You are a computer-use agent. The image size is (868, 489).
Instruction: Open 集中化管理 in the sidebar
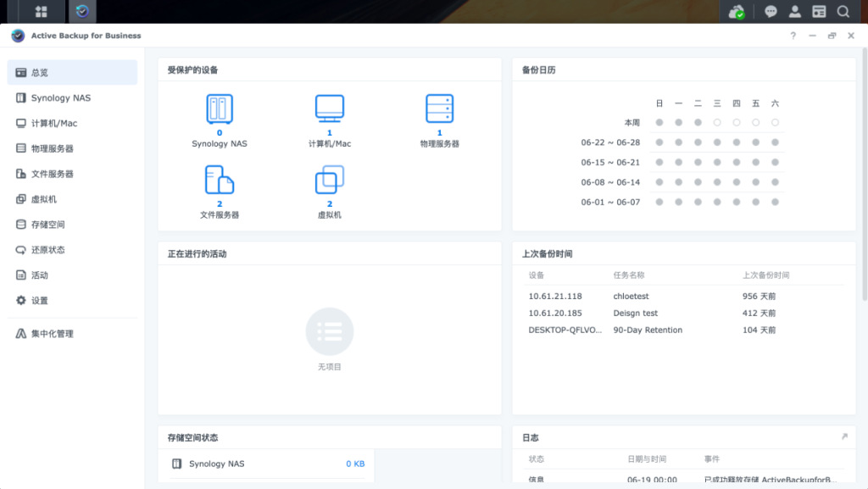(x=73, y=334)
